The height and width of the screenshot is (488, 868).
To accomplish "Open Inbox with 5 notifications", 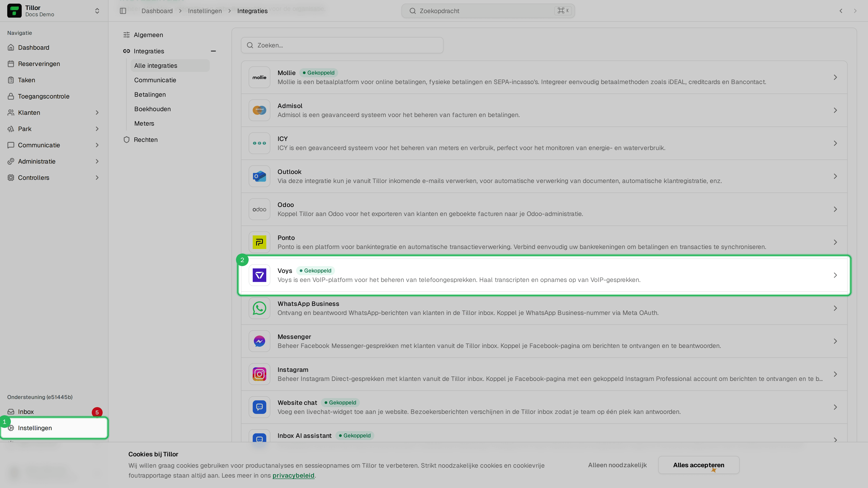I will pyautogui.click(x=54, y=412).
